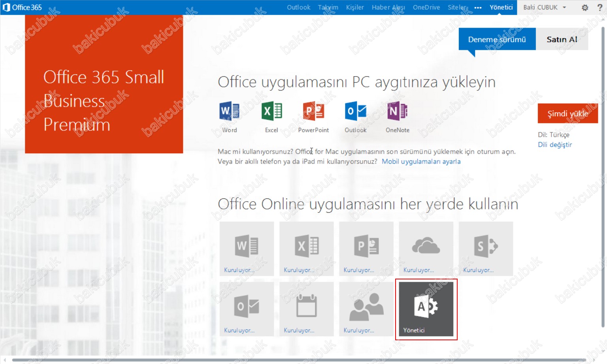Expand more navigation items ellipsis

(478, 8)
